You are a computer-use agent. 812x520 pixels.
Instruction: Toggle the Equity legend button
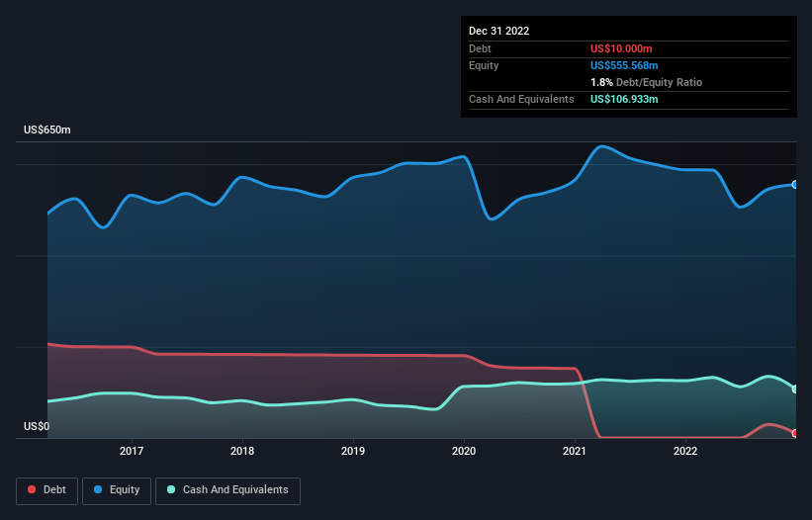117,490
